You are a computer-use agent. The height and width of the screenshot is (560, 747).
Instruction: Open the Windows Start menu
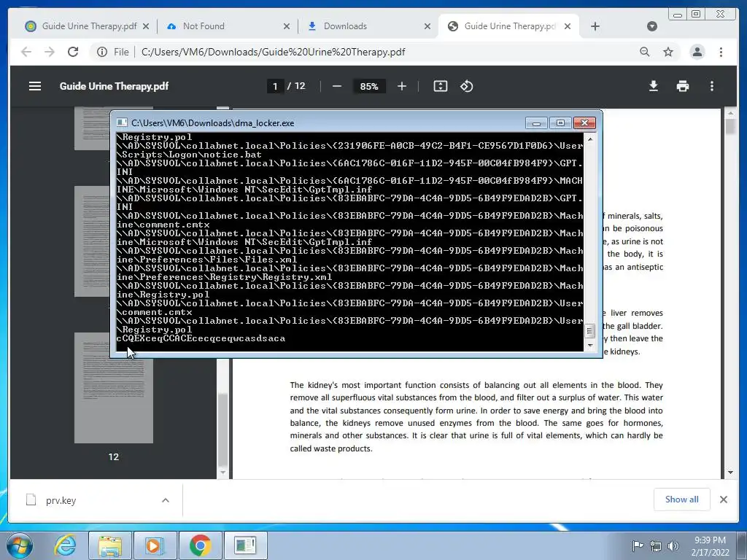click(20, 545)
